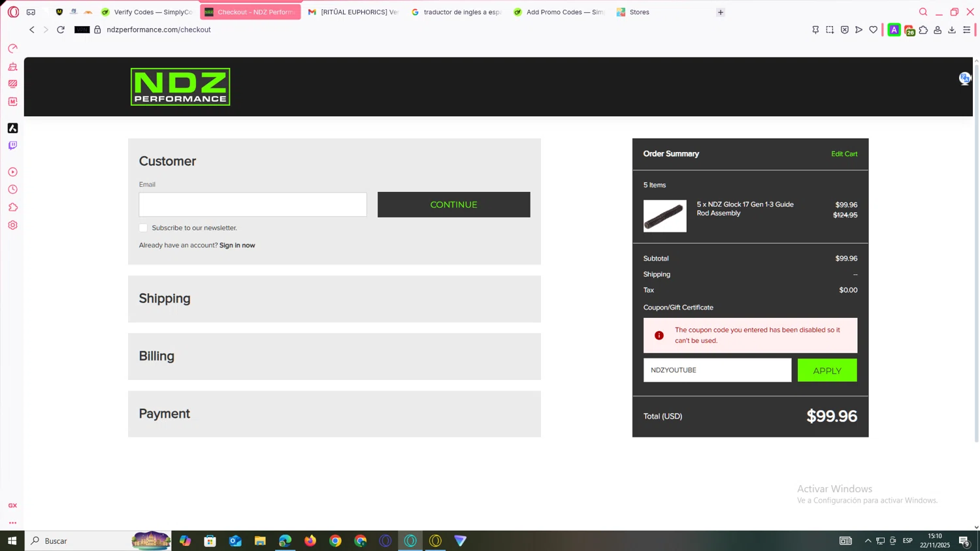Image resolution: width=980 pixels, height=551 pixels.
Task: Switch to Verify Codes SimplyCodes tab
Action: tap(148, 12)
